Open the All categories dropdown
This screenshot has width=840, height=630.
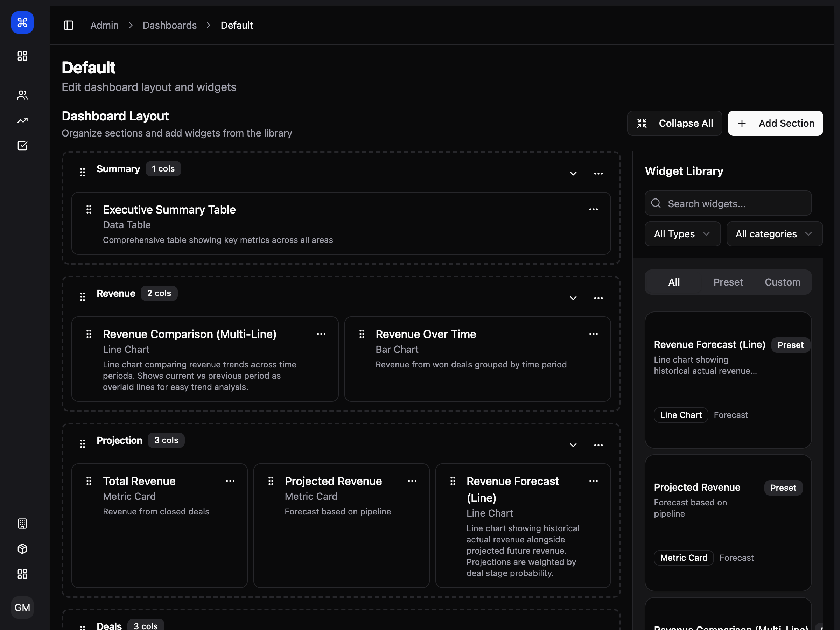(x=774, y=233)
